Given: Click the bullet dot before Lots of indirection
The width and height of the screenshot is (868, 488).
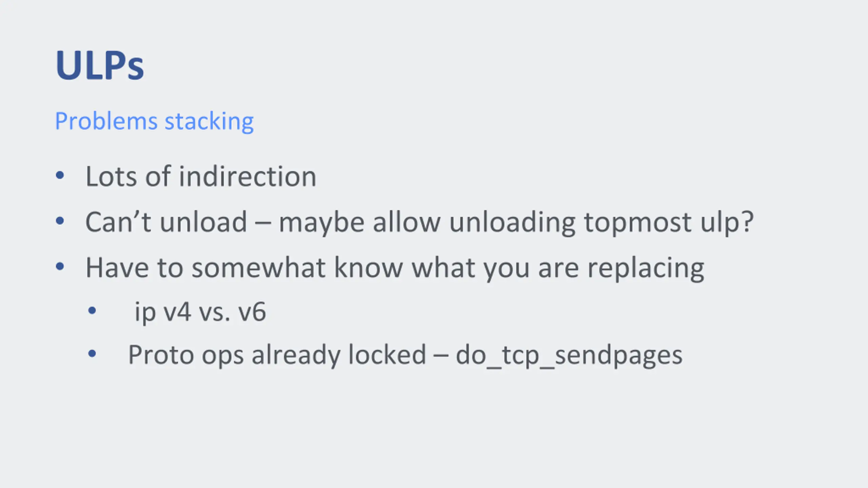Looking at the screenshot, I should [x=60, y=176].
